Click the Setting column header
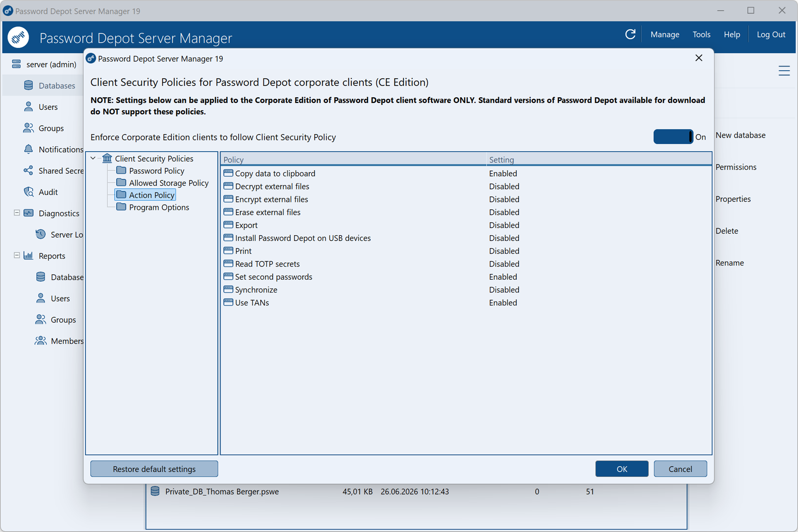This screenshot has height=532, width=798. (598, 160)
